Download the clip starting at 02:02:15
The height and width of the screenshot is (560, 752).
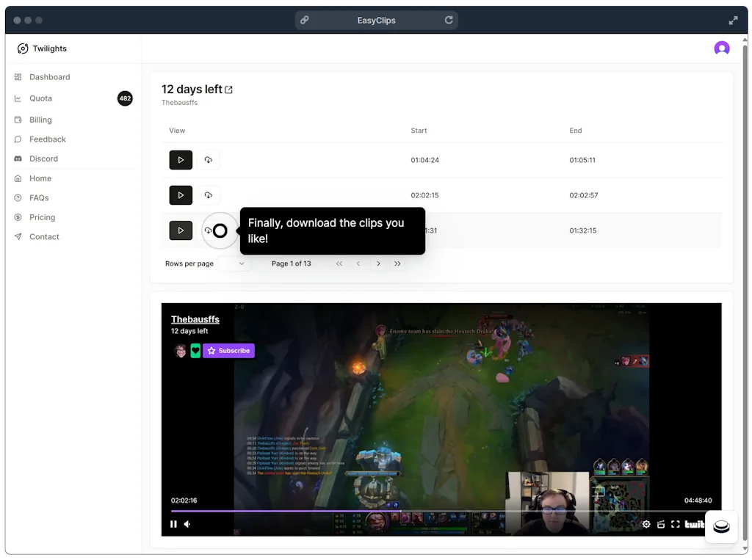(208, 195)
